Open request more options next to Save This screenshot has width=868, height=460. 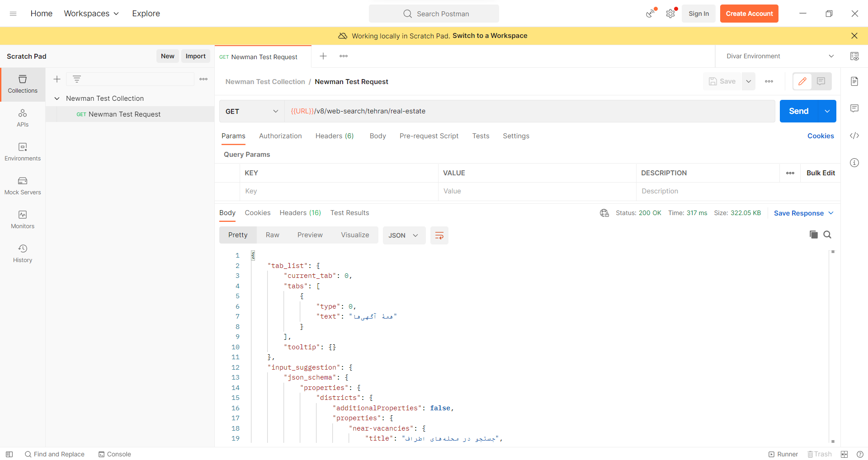(x=769, y=81)
